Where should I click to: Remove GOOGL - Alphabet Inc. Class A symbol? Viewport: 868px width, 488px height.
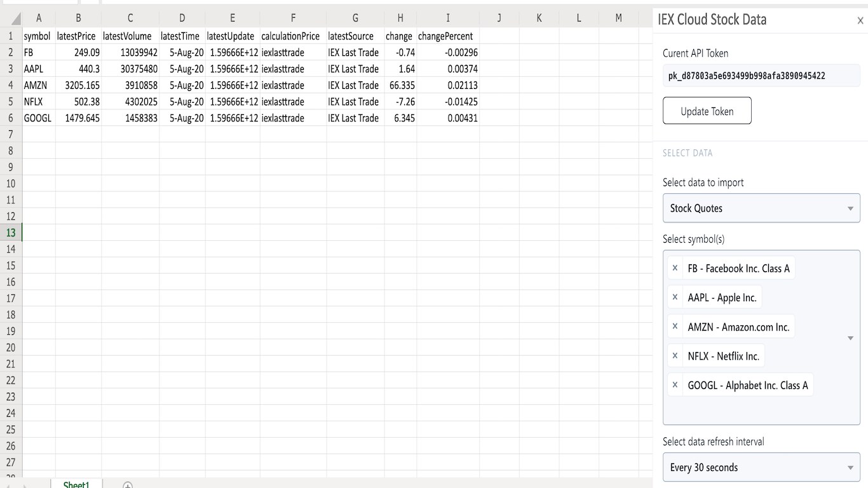click(675, 385)
